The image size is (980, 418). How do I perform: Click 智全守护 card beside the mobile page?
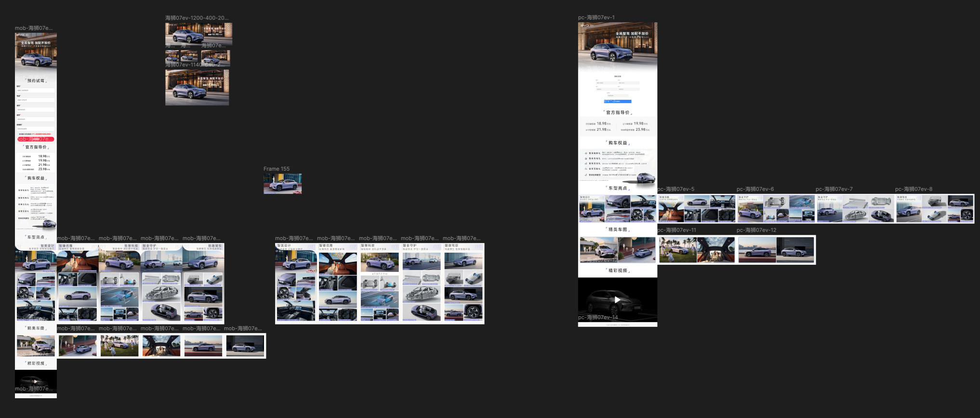pyautogui.click(x=161, y=283)
